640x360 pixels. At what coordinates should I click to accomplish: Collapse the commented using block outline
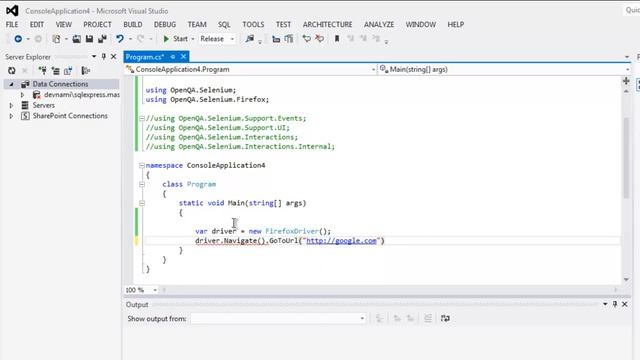pos(142,118)
